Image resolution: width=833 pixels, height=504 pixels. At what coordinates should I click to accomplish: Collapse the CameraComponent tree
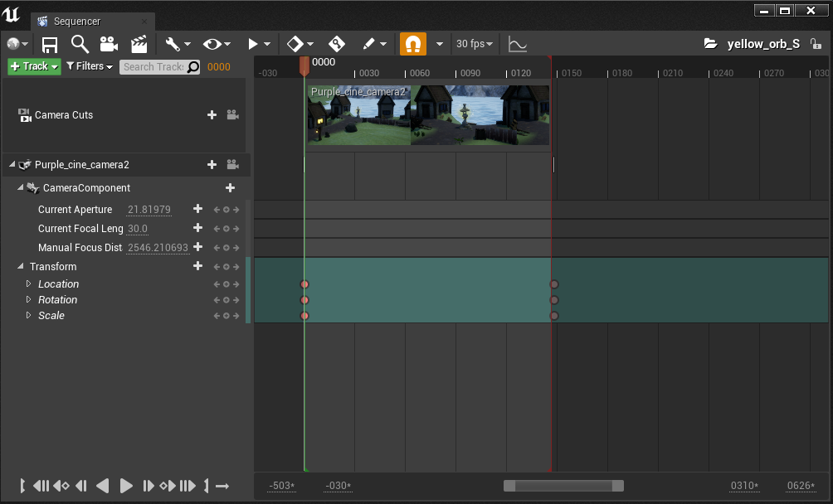click(x=22, y=188)
